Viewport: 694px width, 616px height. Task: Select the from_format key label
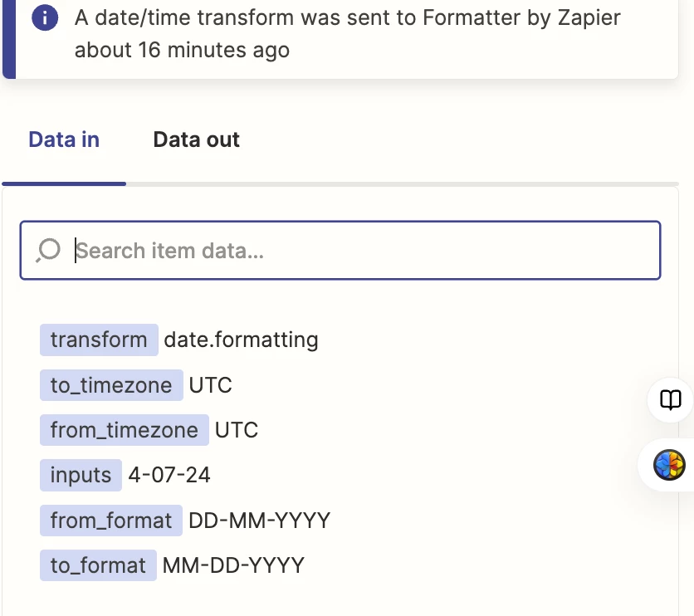point(110,521)
